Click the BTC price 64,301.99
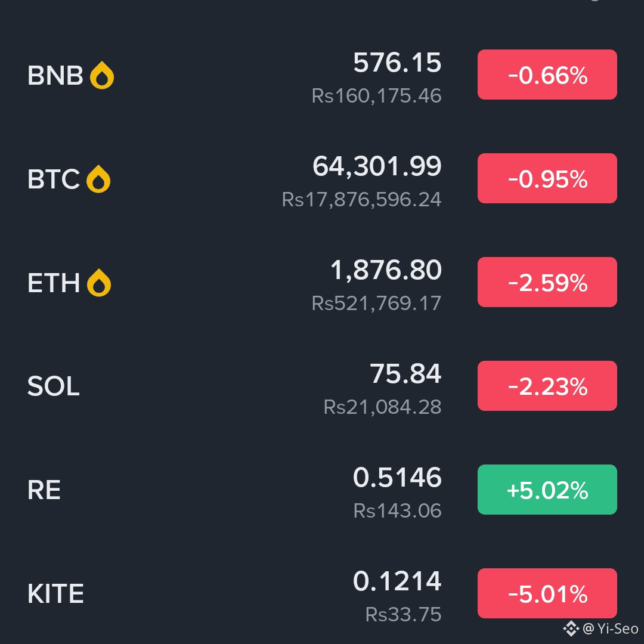644x644 pixels. [x=377, y=166]
